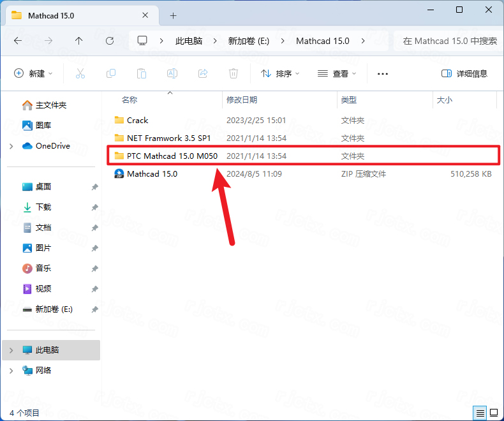Expand the OneDrive tree node

click(11, 146)
